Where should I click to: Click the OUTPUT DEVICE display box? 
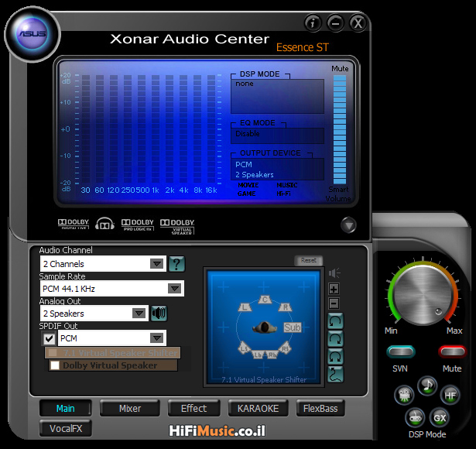(x=277, y=169)
